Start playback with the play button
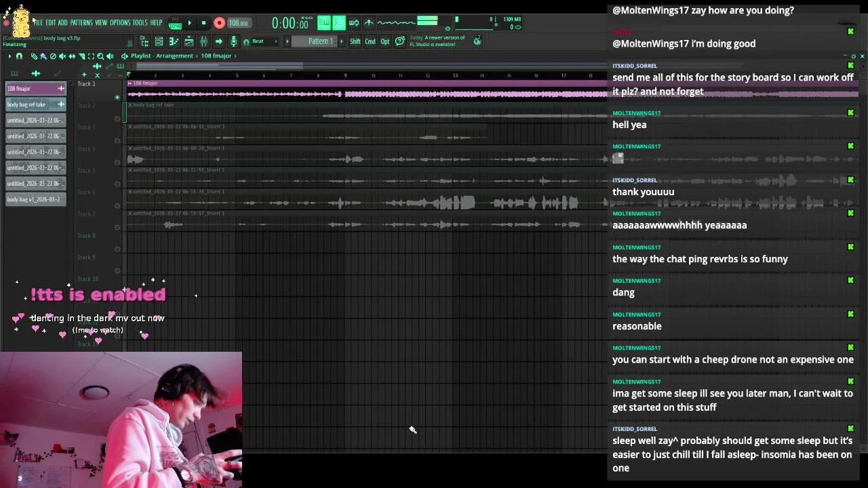 tap(190, 22)
